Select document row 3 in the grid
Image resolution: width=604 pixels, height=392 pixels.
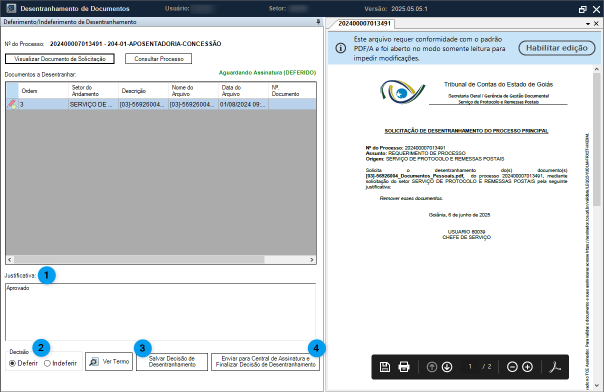(161, 104)
